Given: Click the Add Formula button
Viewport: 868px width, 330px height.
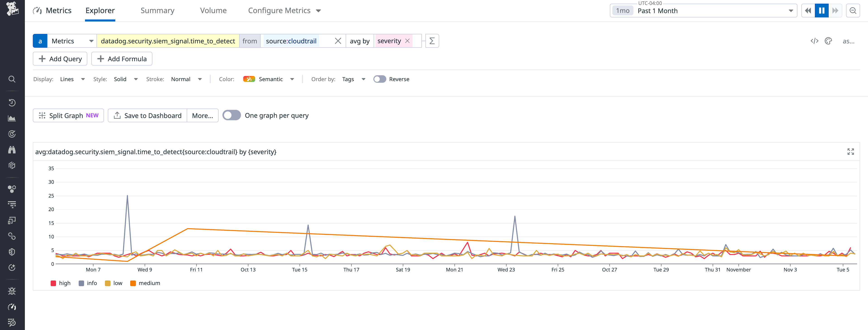Looking at the screenshot, I should click(122, 59).
